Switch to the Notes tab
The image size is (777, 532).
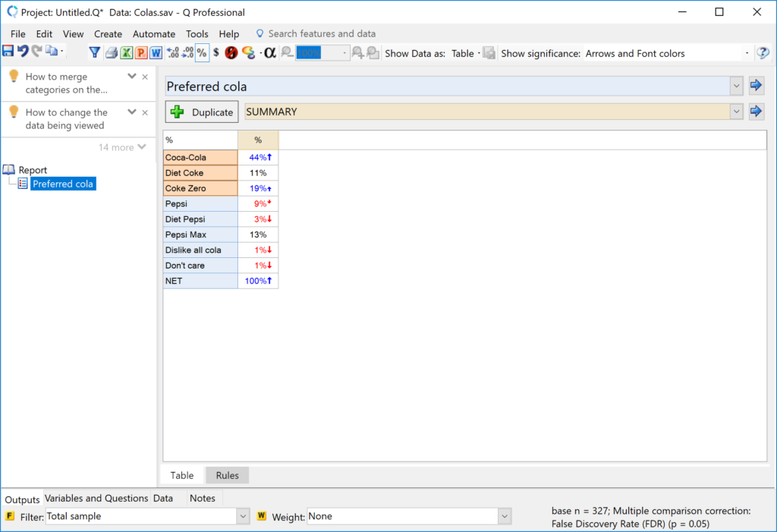pyautogui.click(x=203, y=498)
